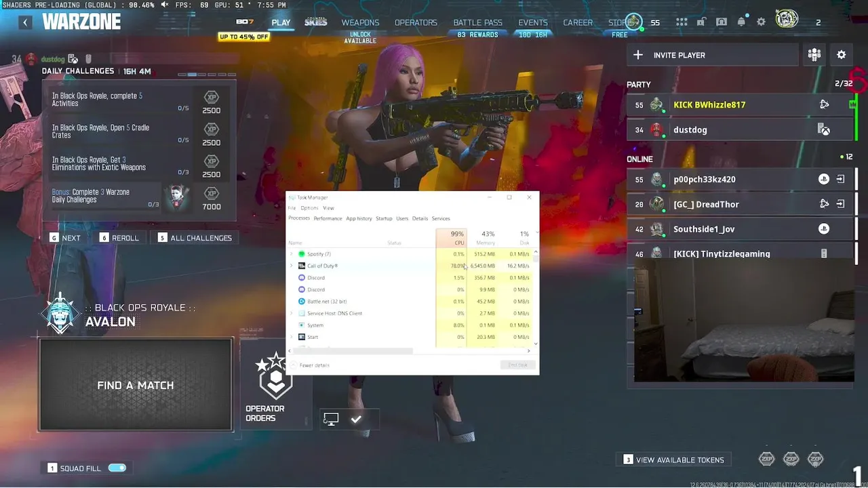This screenshot has height=488, width=868.
Task: Open All Challenges button
Action: [195, 238]
